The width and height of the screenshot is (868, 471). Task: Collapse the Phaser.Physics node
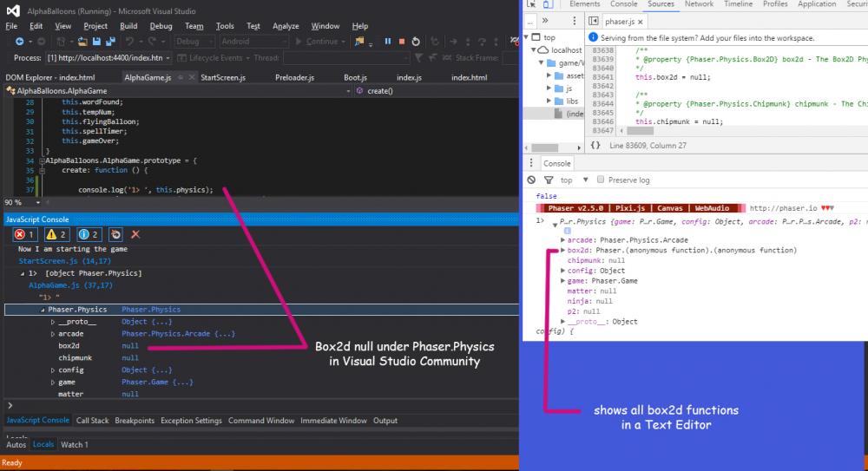43,310
